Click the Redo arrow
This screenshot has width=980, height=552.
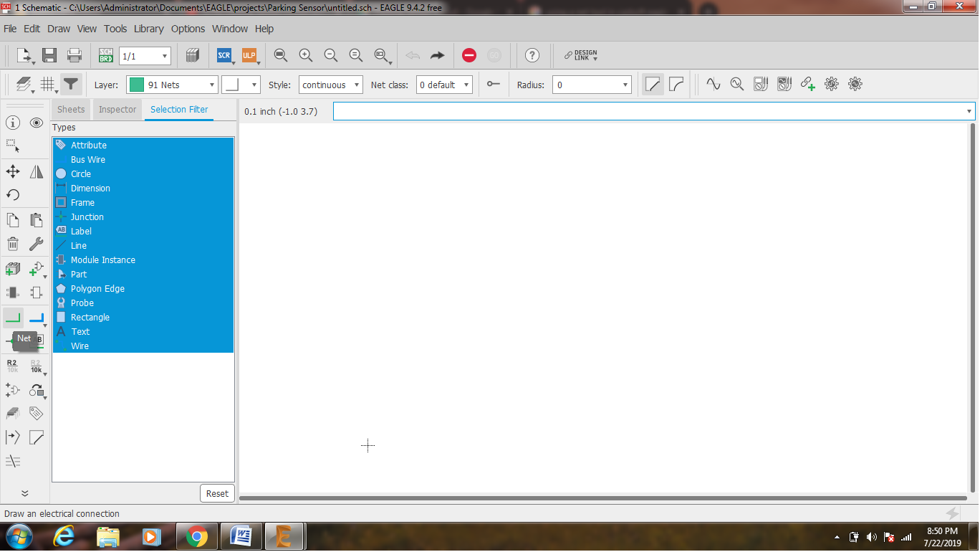438,55
